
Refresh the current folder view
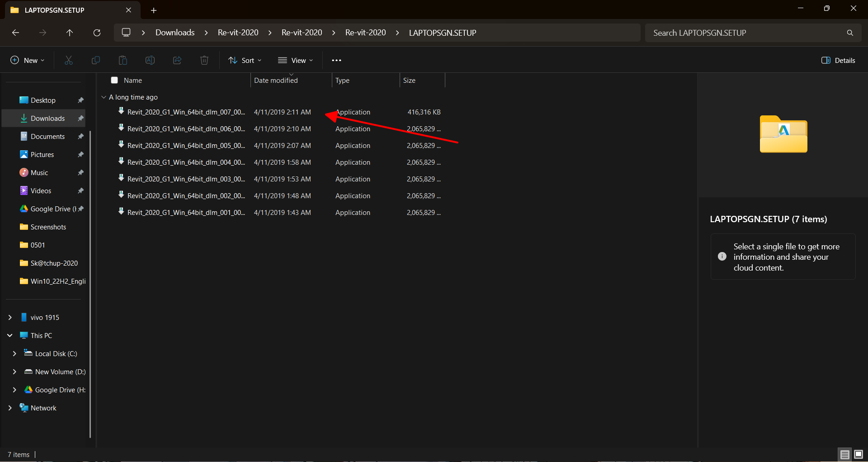[x=97, y=33]
